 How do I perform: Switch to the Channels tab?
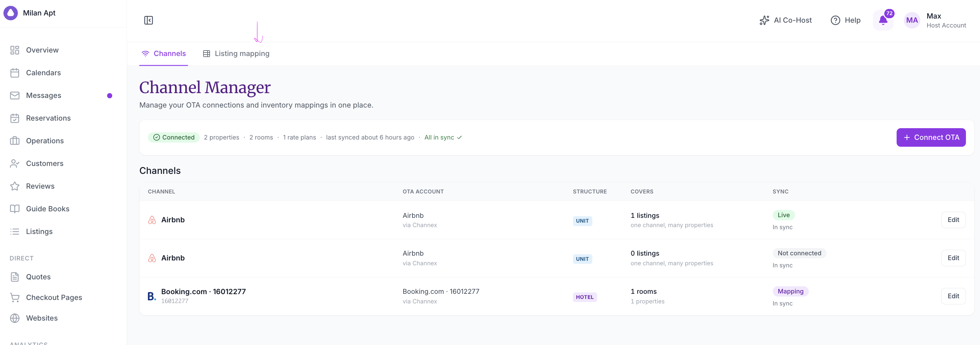pos(164,54)
